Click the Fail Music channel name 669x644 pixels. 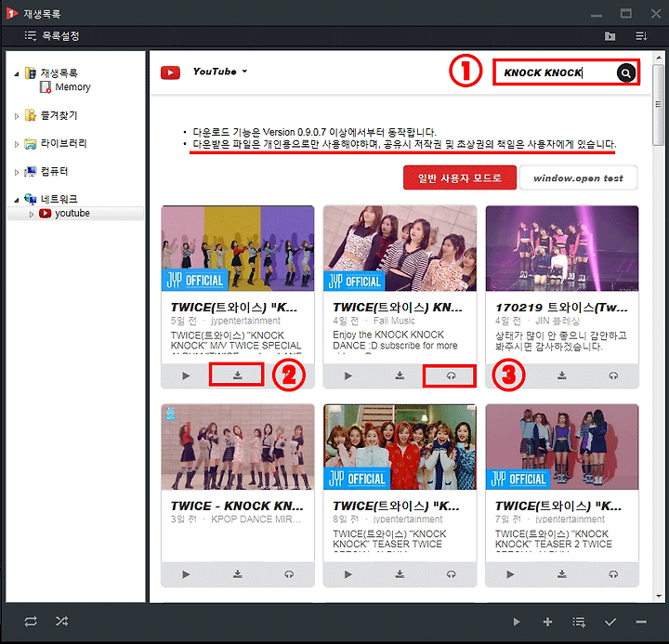(394, 321)
